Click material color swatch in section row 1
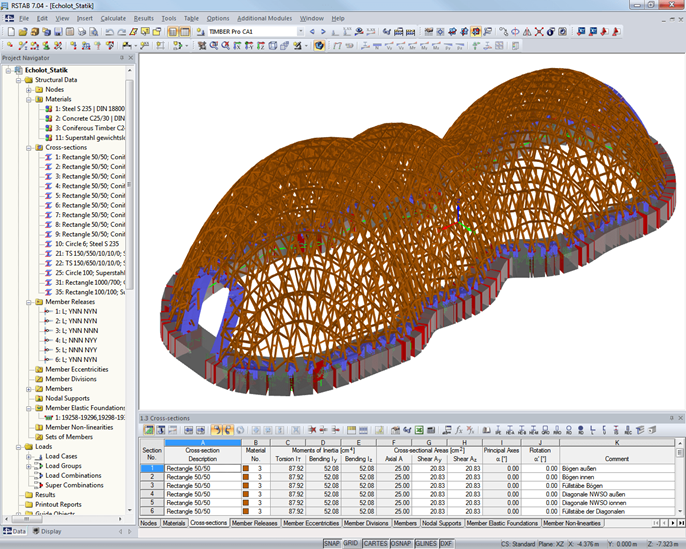 (245, 468)
